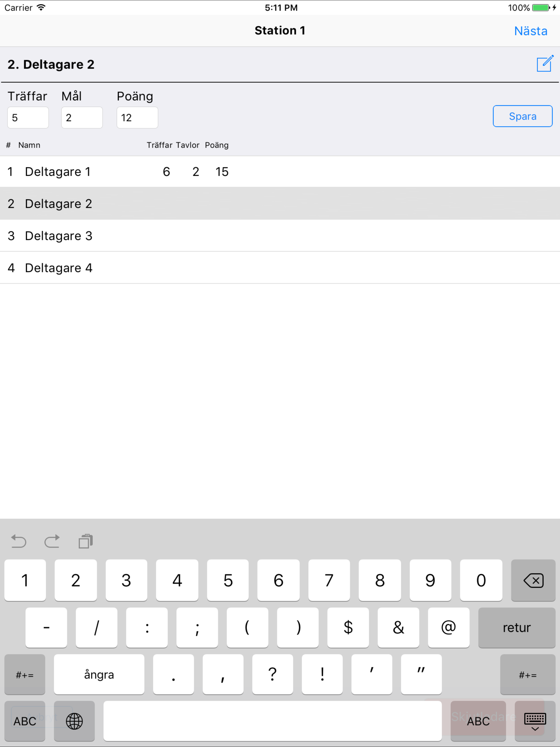
Task: Tap the keyboard undo arrow icon
Action: click(19, 541)
